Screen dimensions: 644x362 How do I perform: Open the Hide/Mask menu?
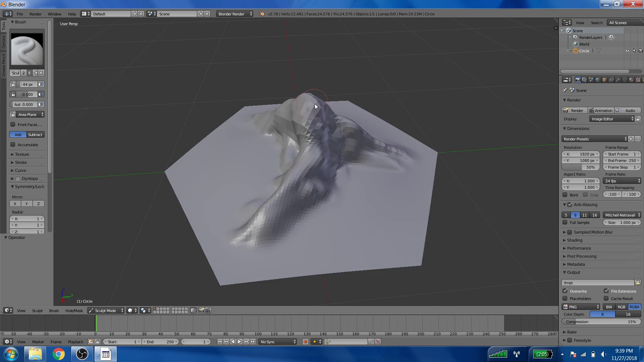pyautogui.click(x=74, y=310)
